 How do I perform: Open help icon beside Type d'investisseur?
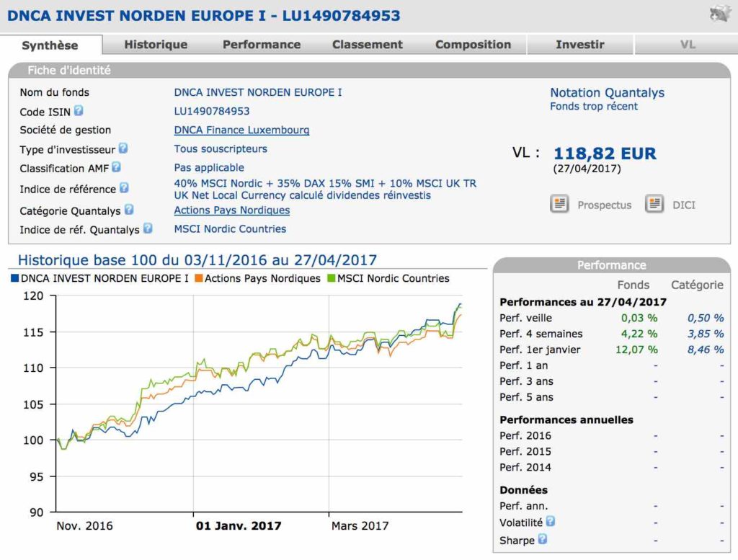click(123, 148)
